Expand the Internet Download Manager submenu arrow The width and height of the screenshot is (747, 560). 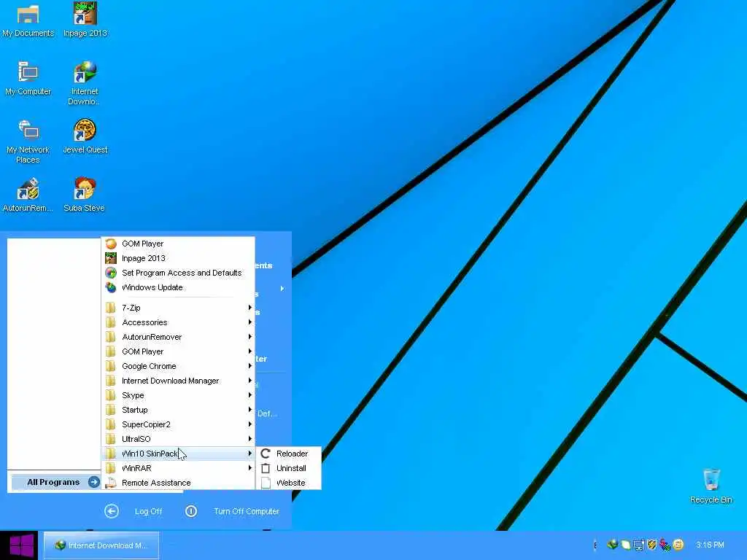[x=249, y=381]
